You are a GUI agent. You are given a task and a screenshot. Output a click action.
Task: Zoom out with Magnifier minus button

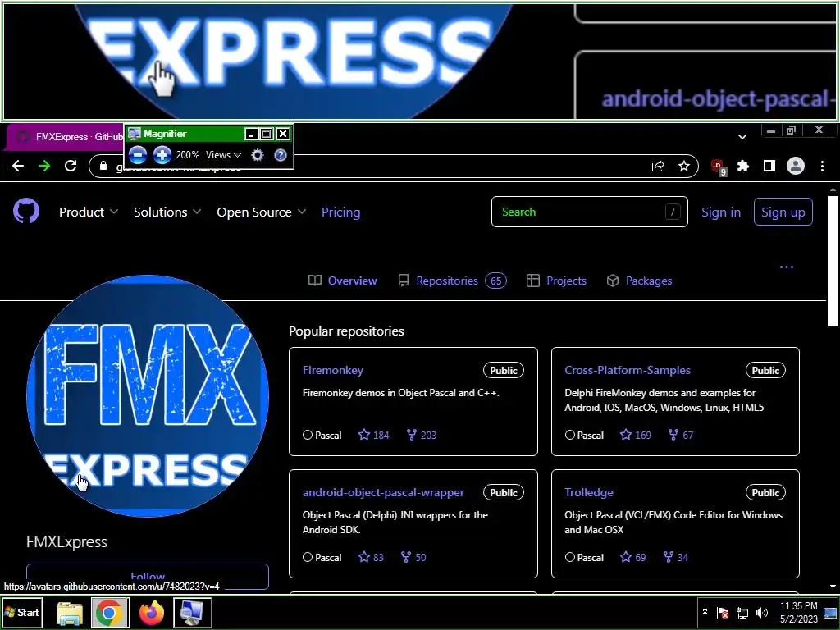click(x=138, y=155)
